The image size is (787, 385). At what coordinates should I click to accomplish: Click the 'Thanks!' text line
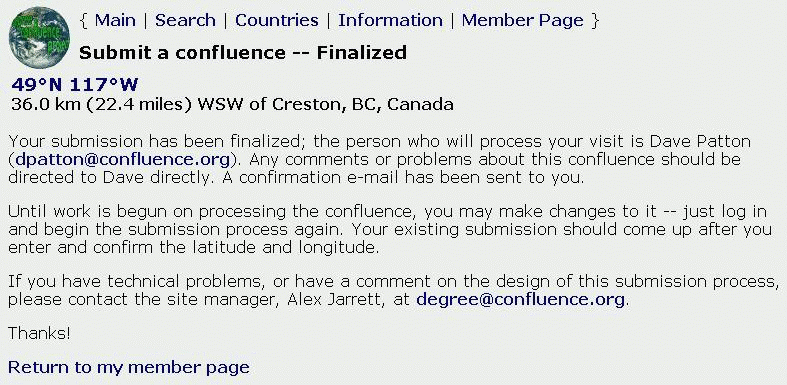click(39, 333)
